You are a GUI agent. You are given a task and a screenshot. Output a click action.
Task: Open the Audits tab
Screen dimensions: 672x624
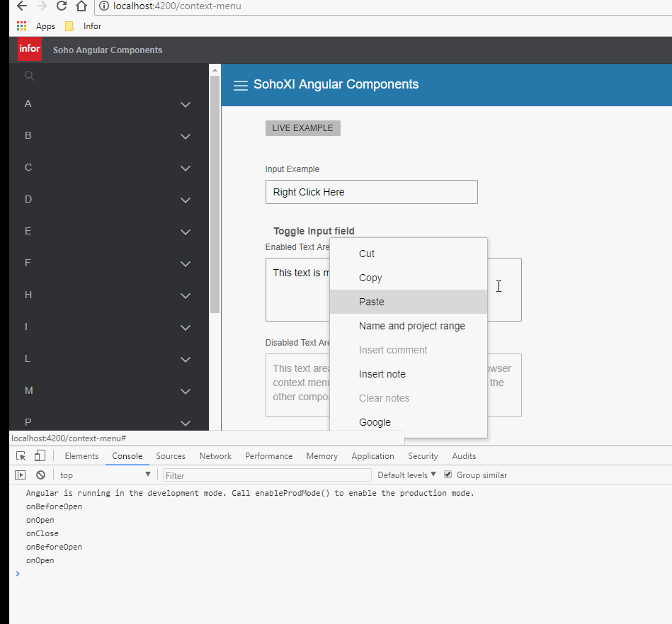464,456
